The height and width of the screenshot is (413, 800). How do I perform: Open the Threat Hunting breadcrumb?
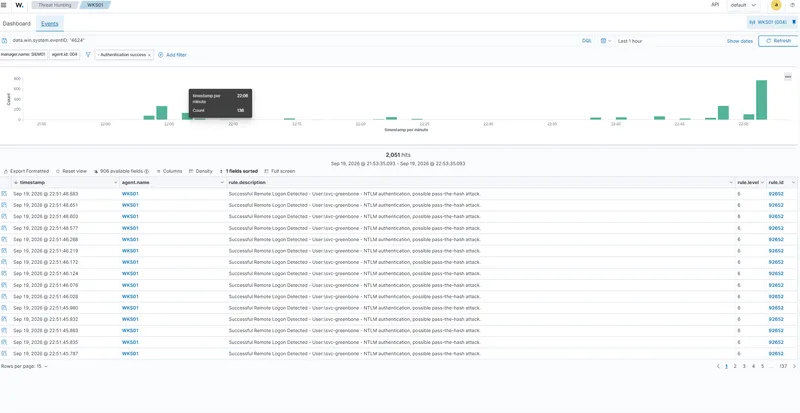coord(56,5)
